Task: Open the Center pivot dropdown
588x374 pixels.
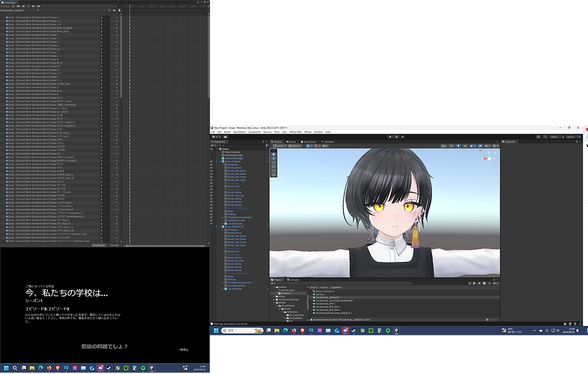Action: pyautogui.click(x=280, y=146)
